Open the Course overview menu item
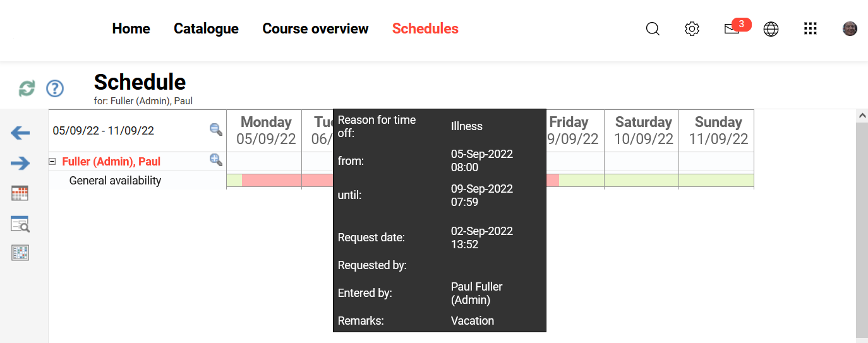This screenshot has width=868, height=343. (315, 29)
